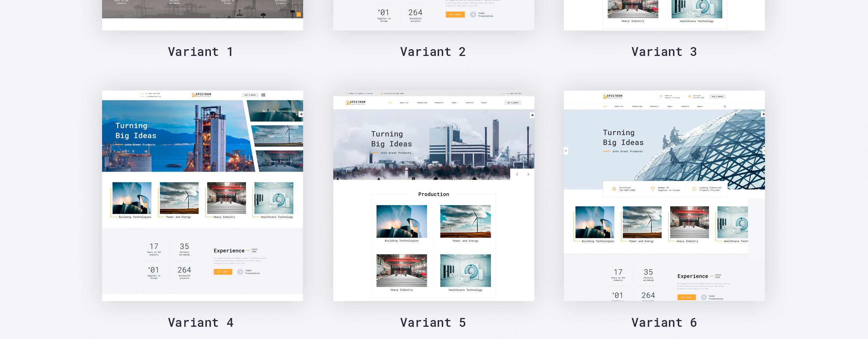Open Power and Energy thumbnail in Variant 5
This screenshot has width=868, height=339.
click(x=465, y=224)
